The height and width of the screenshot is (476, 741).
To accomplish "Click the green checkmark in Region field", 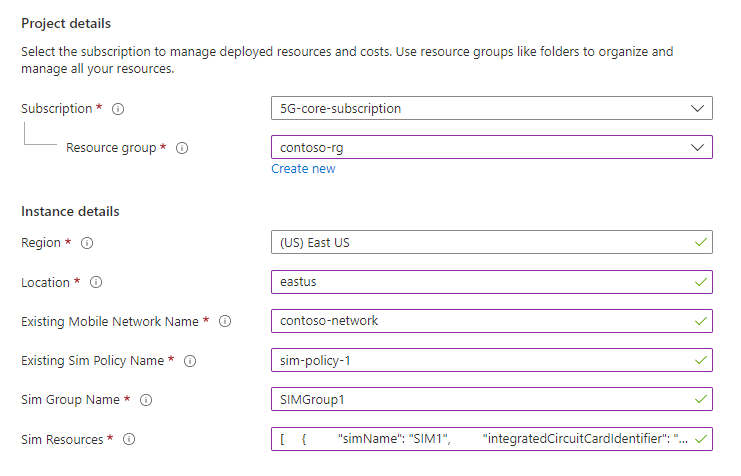I will point(699,243).
